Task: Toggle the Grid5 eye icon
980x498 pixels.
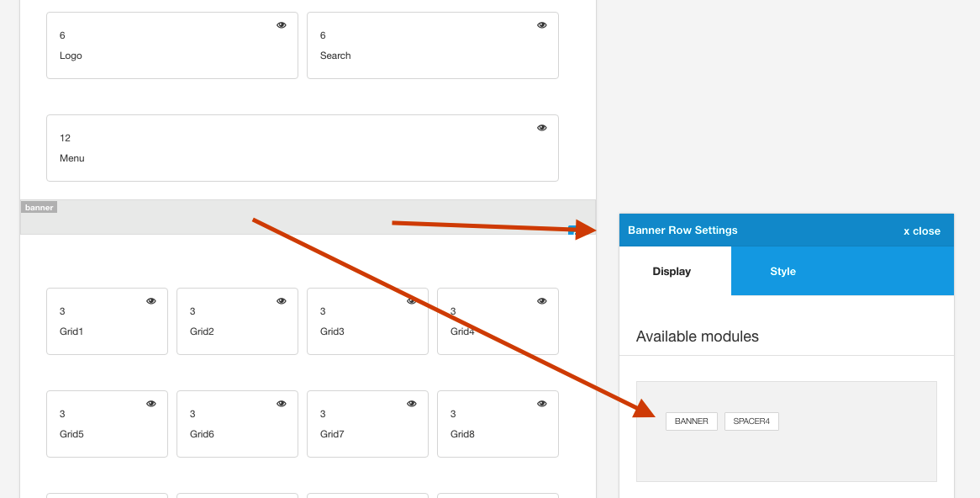Action: click(x=151, y=404)
